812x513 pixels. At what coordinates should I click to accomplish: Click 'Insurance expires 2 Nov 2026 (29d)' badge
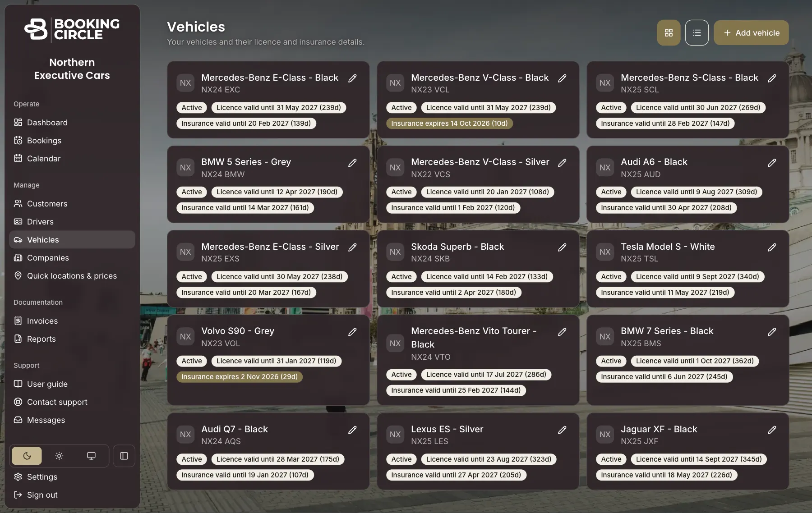point(240,377)
